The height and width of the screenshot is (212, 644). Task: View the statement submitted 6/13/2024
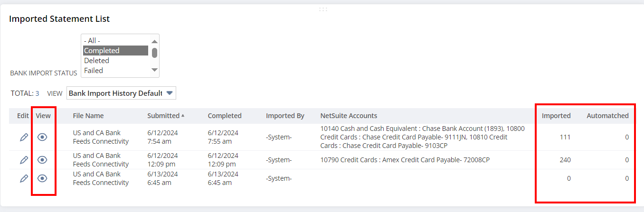pos(42,178)
